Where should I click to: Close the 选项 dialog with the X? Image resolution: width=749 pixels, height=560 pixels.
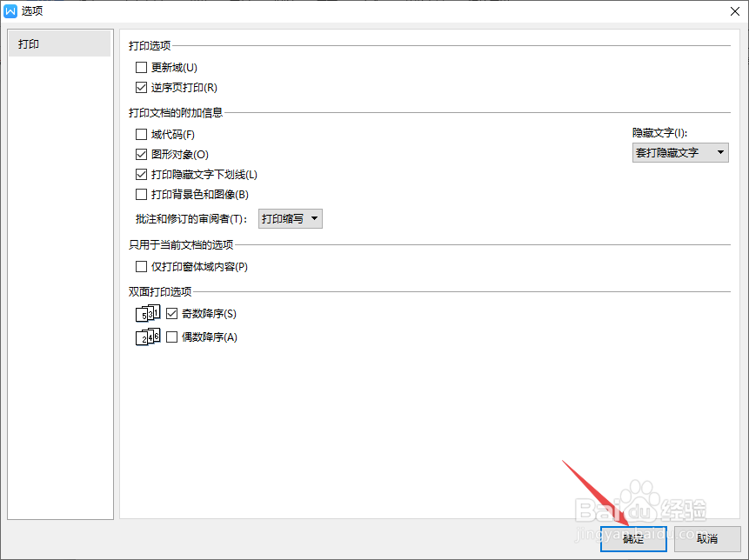tap(734, 11)
